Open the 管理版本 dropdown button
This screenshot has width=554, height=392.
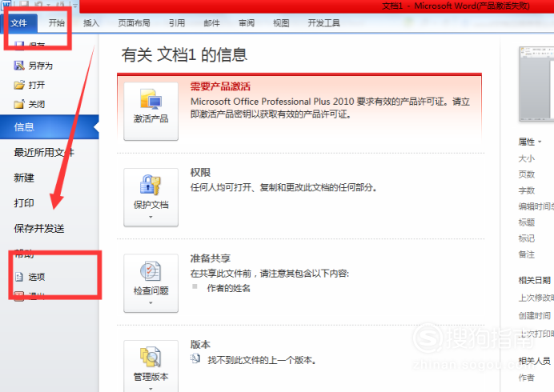point(151,366)
